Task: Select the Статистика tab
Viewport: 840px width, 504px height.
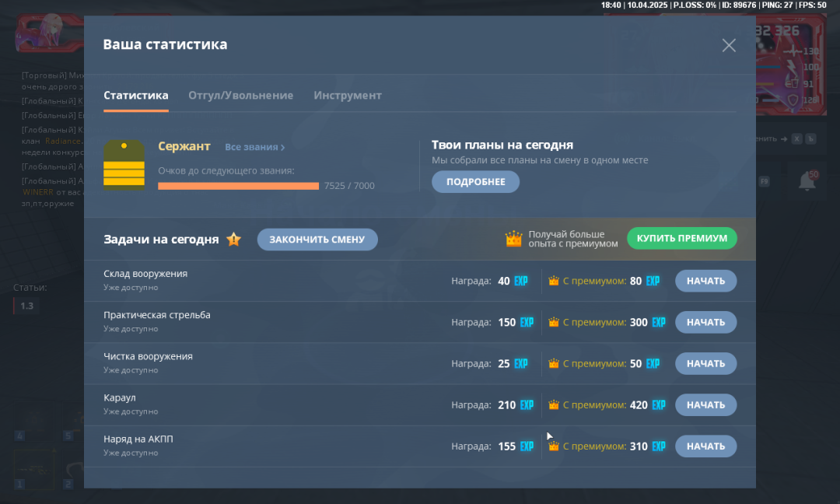Action: (136, 95)
